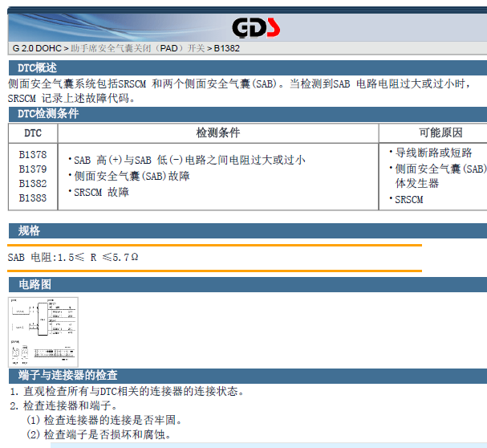Click code B1379 in table
Screen dimensions: 487x448
click(x=33, y=169)
